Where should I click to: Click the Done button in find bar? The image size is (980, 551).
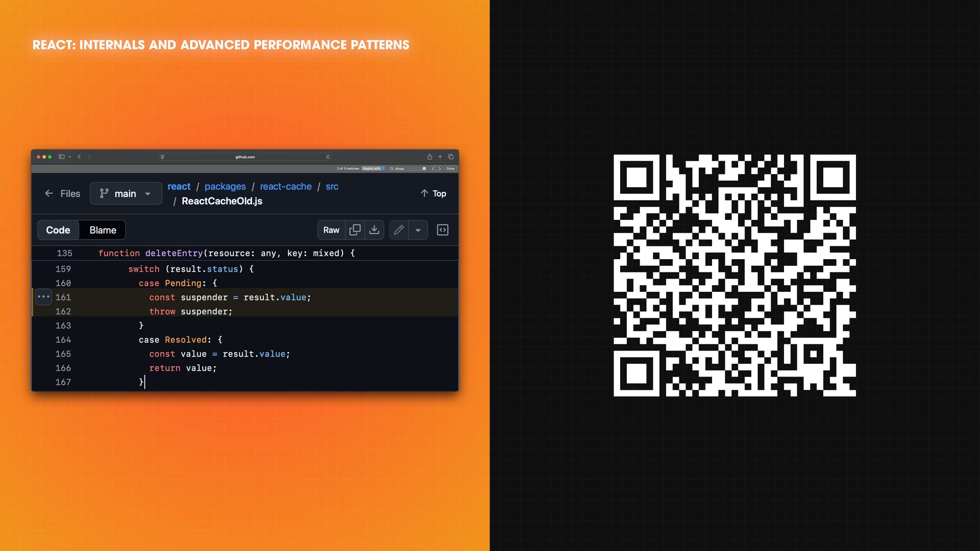(x=450, y=168)
